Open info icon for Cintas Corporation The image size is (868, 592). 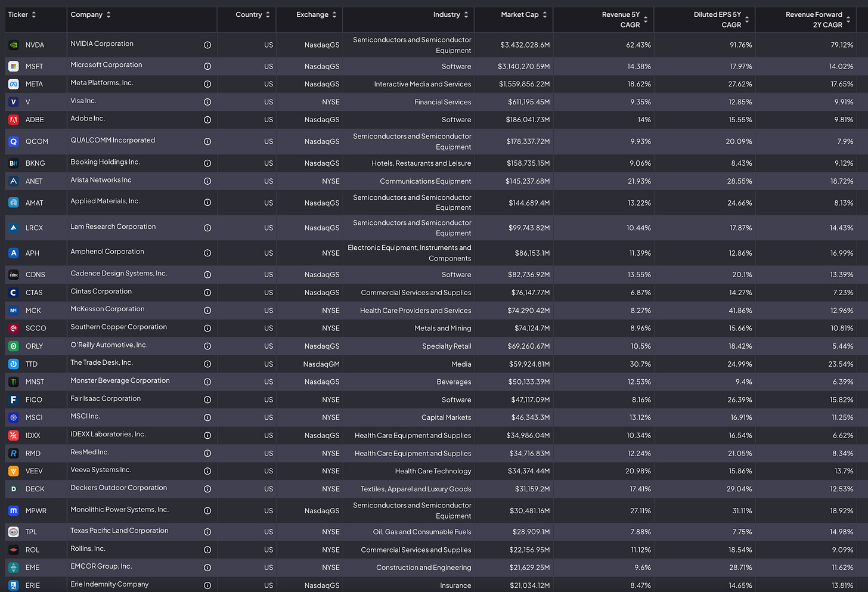click(x=207, y=293)
